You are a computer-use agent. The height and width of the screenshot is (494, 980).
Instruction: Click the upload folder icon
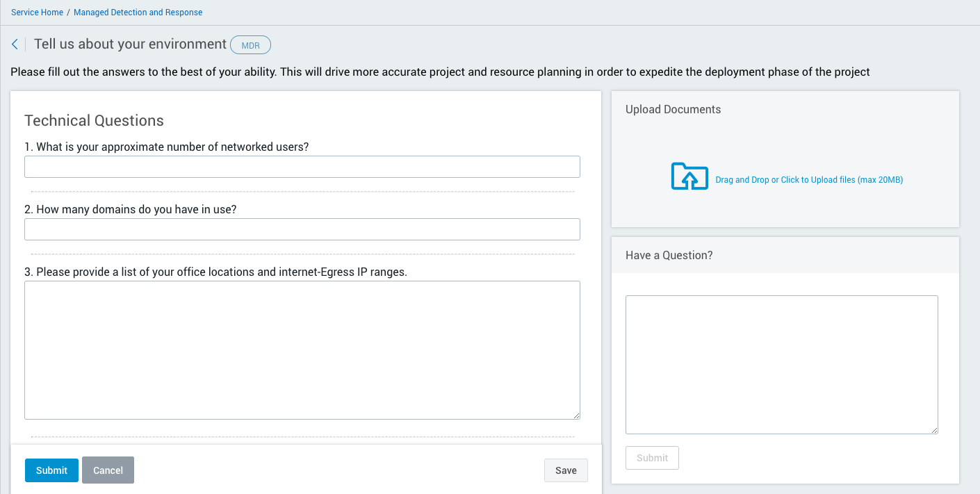click(689, 176)
